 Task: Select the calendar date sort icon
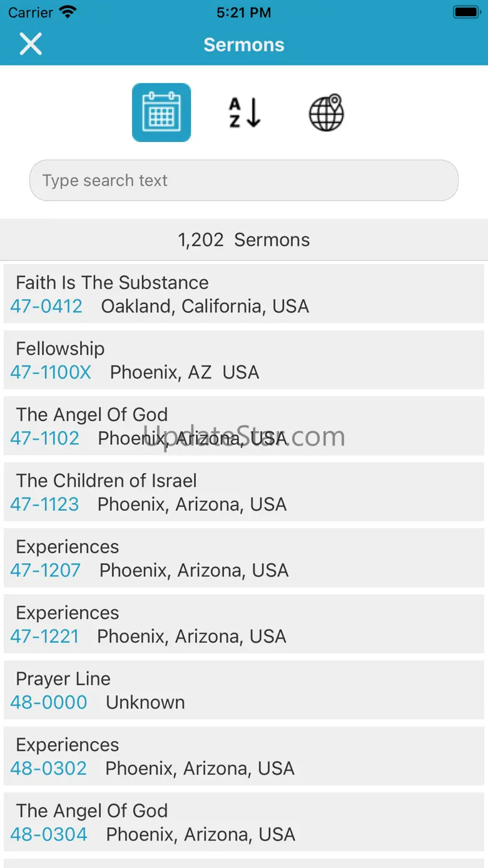(x=161, y=113)
